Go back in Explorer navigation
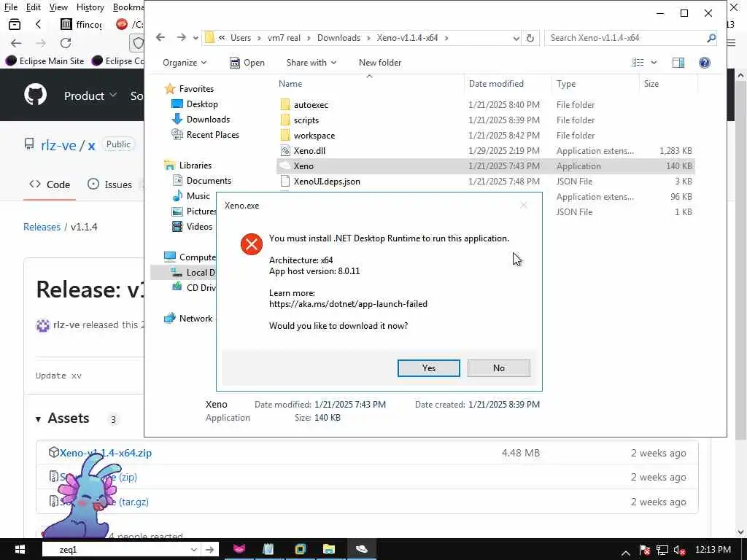The height and width of the screenshot is (560, 747). 160,38
